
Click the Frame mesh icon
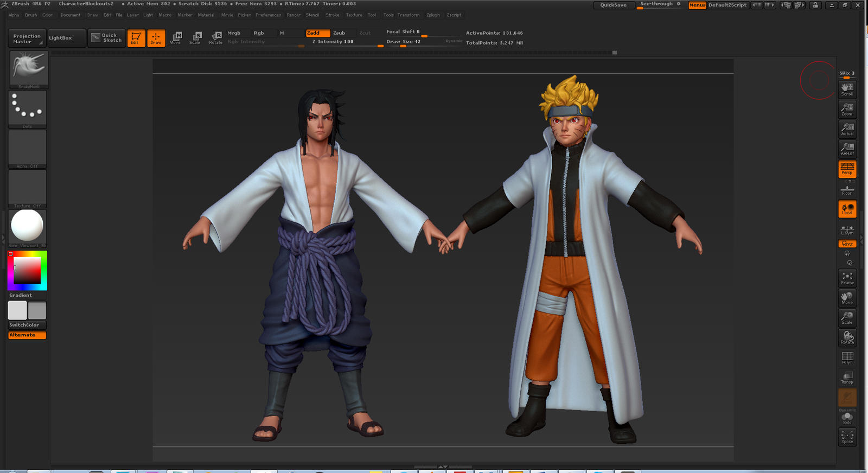(847, 278)
